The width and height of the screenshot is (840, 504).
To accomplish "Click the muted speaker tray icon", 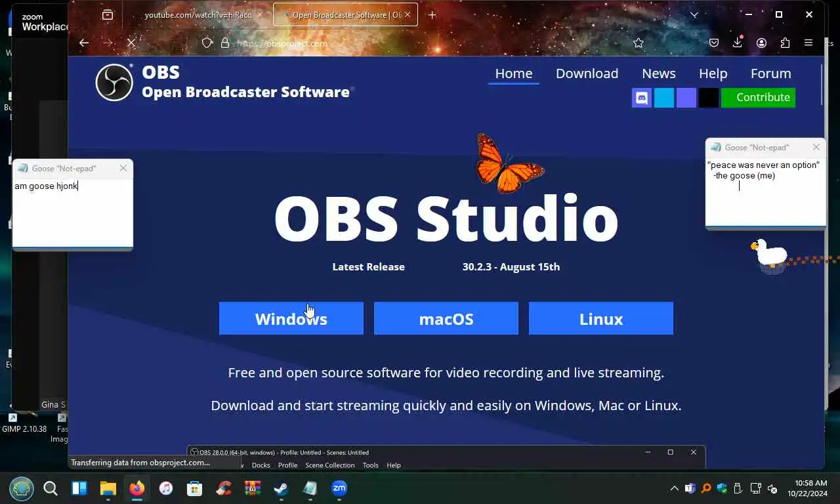I will (x=772, y=488).
